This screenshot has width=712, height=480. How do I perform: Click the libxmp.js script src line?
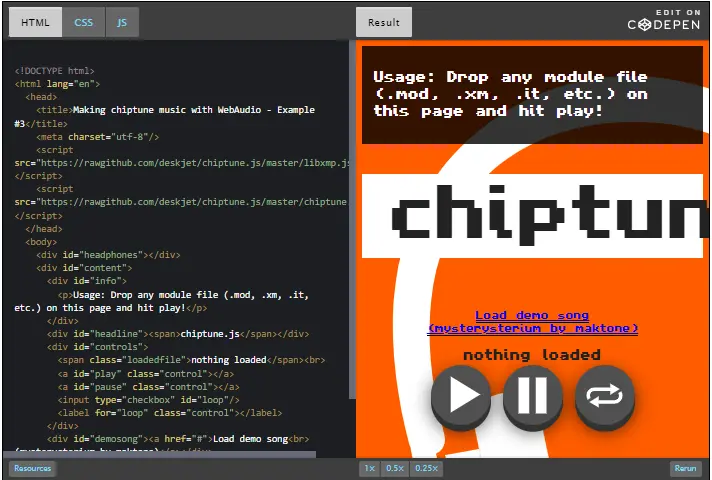[182, 163]
